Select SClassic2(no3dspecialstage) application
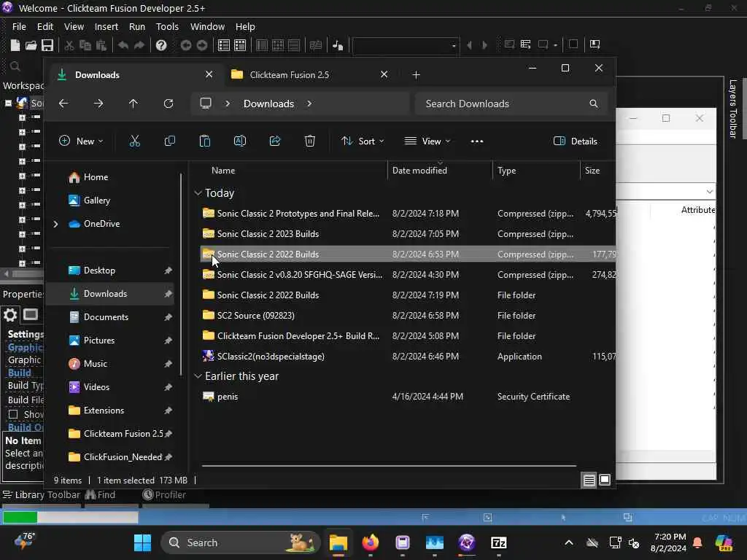 pos(271,357)
